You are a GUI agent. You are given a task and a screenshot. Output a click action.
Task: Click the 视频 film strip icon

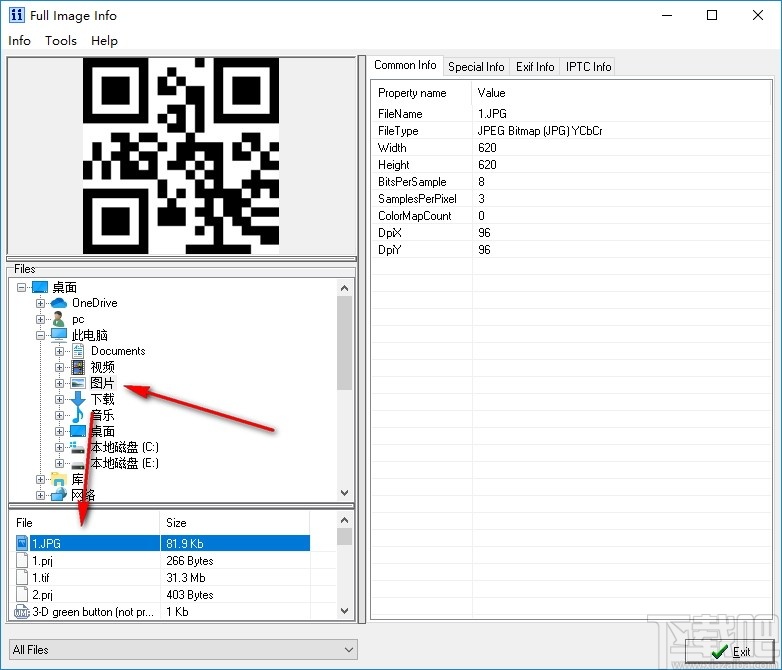78,367
